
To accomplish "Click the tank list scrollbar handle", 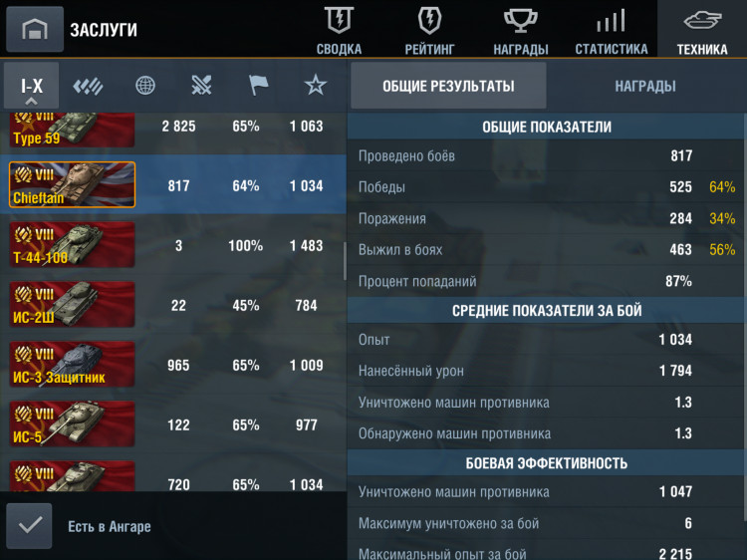I will point(345,261).
